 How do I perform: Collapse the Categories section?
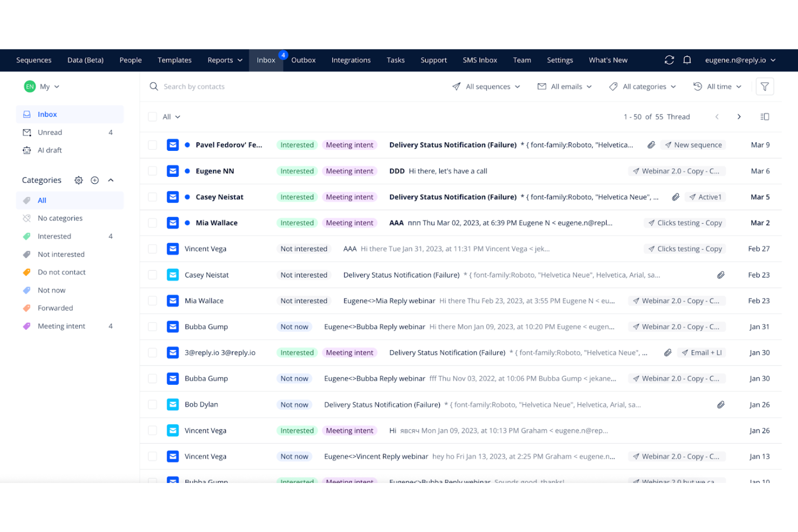111,180
